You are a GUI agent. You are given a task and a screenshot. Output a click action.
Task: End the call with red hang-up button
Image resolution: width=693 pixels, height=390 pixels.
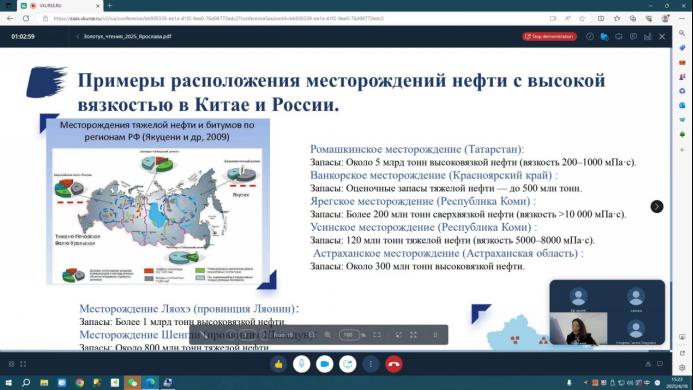(394, 364)
